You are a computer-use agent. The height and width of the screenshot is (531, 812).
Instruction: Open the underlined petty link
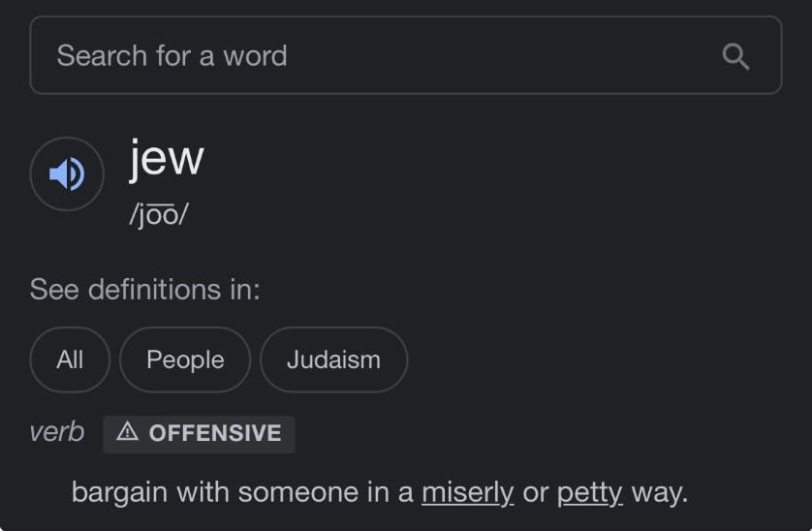[590, 492]
